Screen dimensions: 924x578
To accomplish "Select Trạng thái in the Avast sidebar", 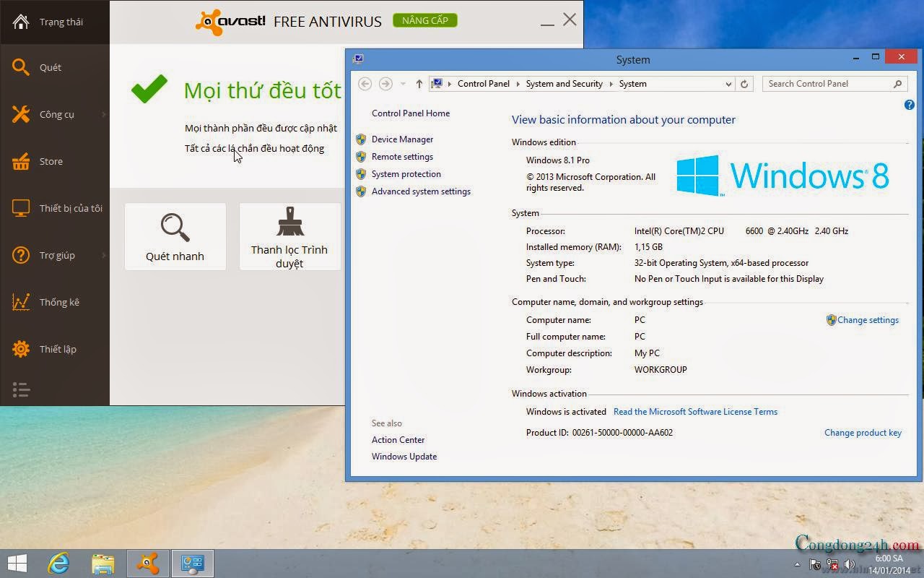I will (61, 22).
